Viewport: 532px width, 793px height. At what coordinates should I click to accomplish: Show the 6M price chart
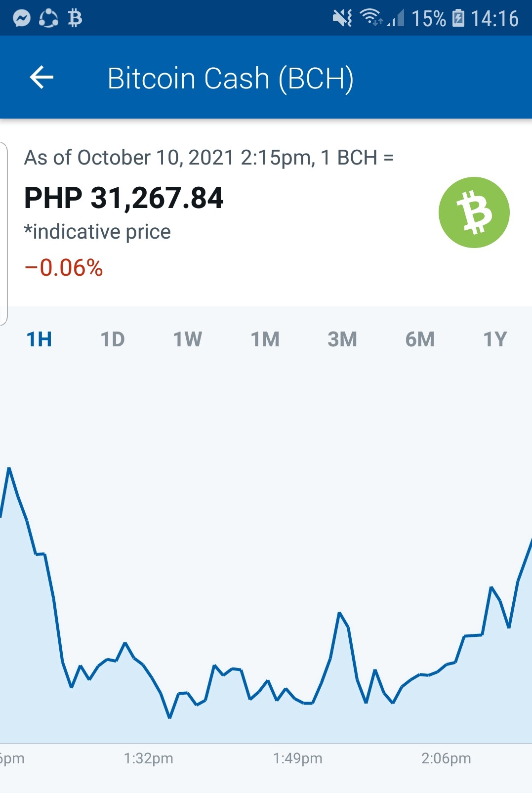click(420, 339)
